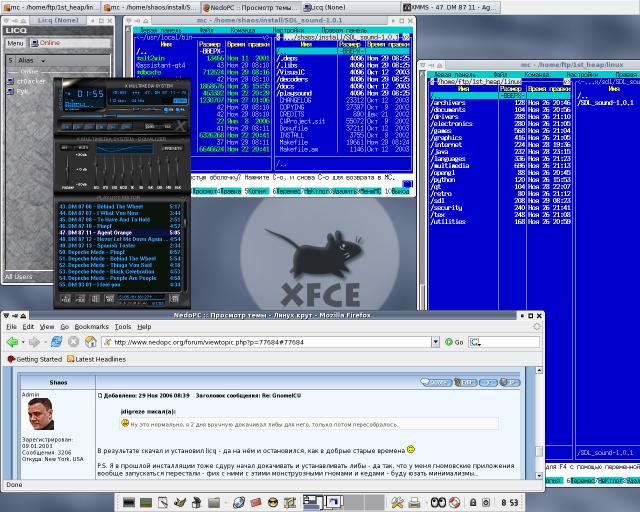This screenshot has width=640, height=512.
Task: Open file manager folder icon in panel
Action: [214, 502]
